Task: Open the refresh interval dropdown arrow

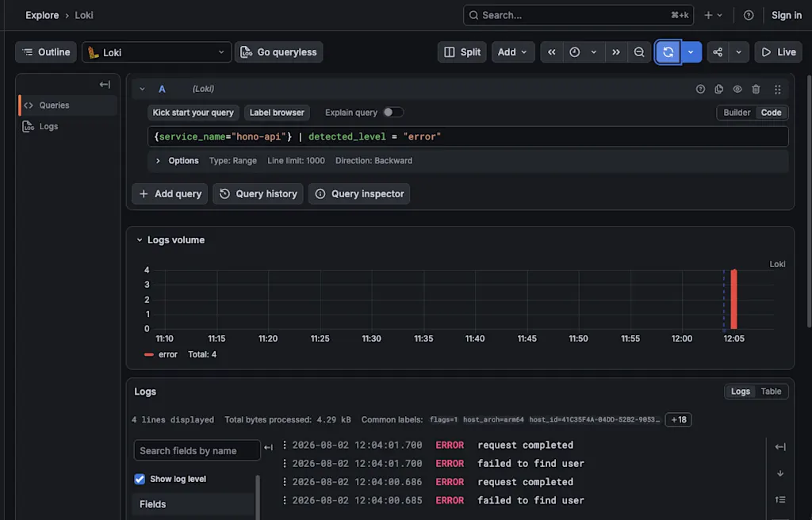Action: point(691,52)
